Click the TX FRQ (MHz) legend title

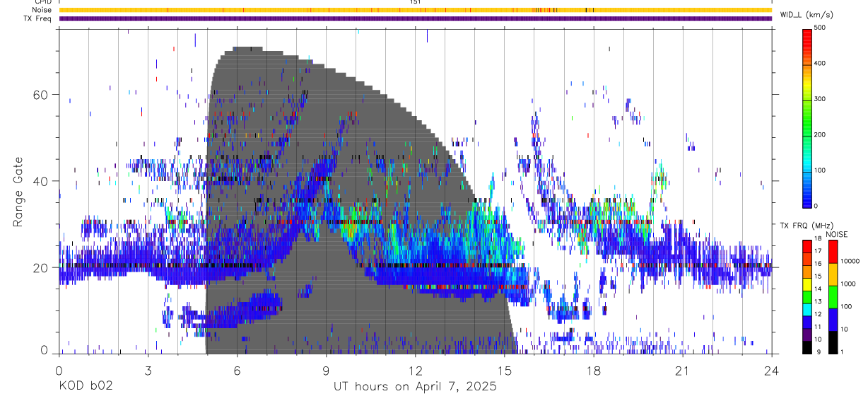(x=806, y=226)
